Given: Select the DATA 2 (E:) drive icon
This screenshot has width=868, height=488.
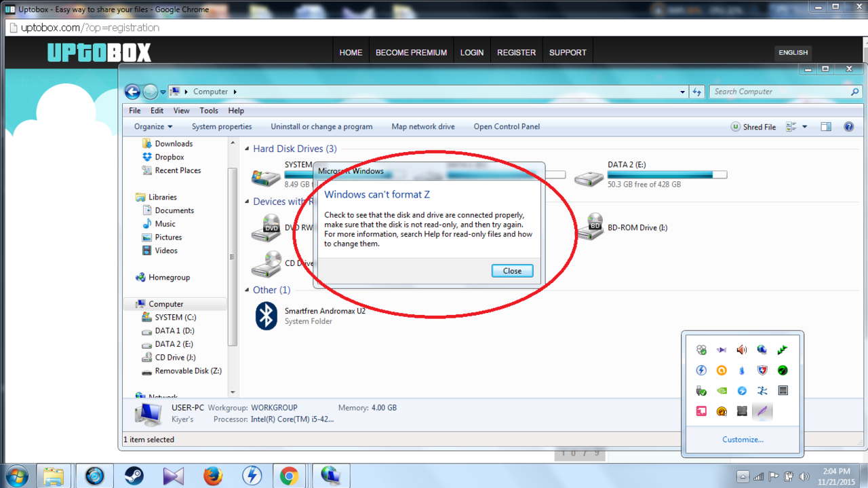Looking at the screenshot, I should (589, 177).
